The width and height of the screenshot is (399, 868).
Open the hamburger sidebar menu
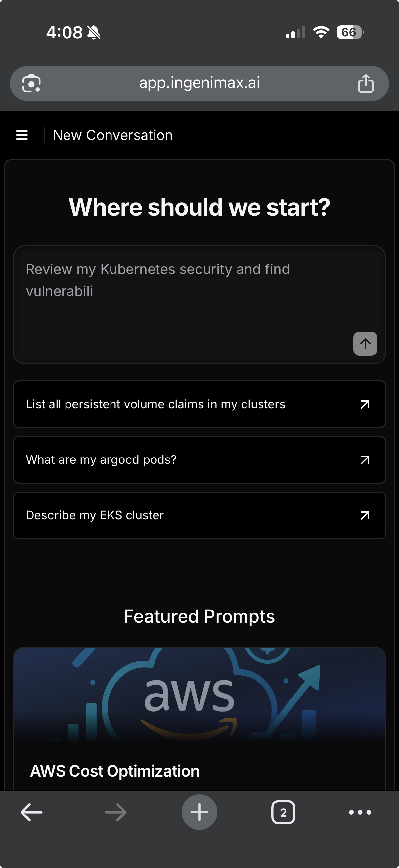[x=22, y=135]
